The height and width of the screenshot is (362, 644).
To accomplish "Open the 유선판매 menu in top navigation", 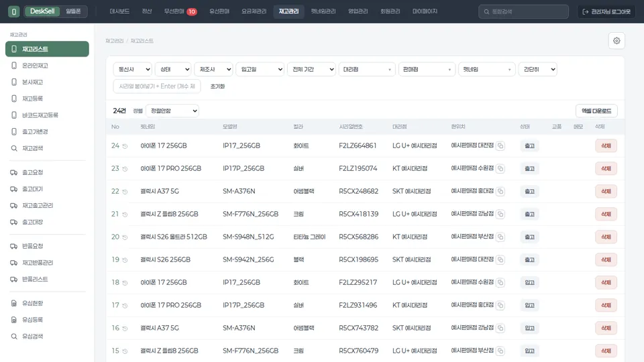I will (219, 11).
